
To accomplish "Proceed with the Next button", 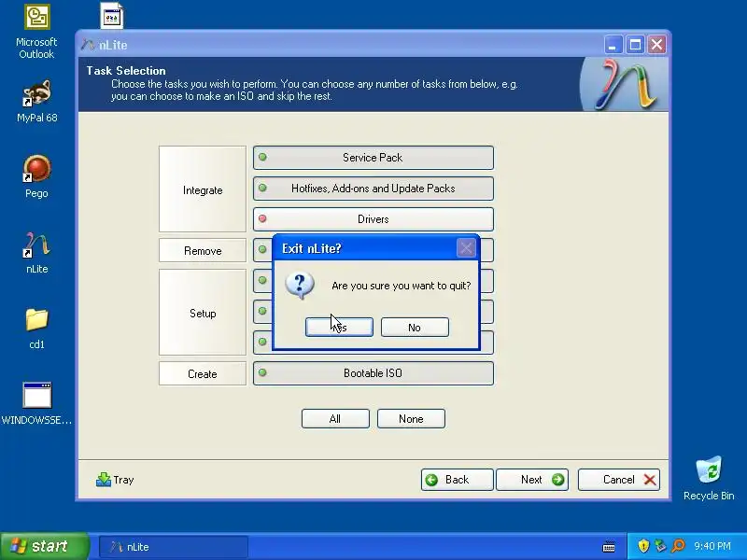I will tap(532, 480).
